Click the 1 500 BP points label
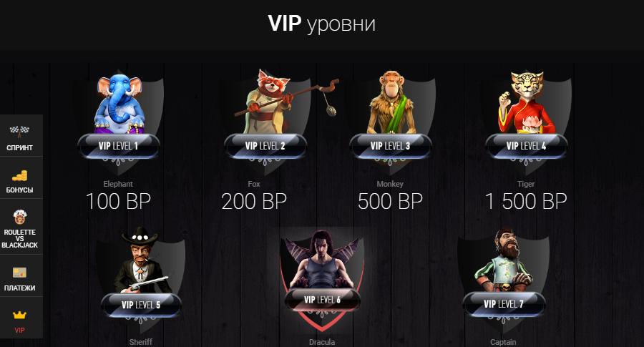The width and height of the screenshot is (644, 347). point(526,201)
